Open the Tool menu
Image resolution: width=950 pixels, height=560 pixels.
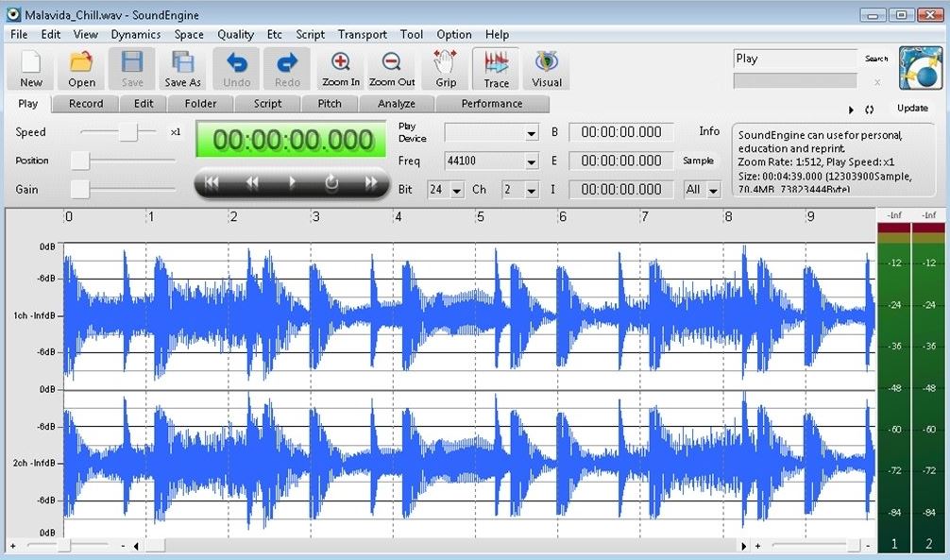coord(412,35)
